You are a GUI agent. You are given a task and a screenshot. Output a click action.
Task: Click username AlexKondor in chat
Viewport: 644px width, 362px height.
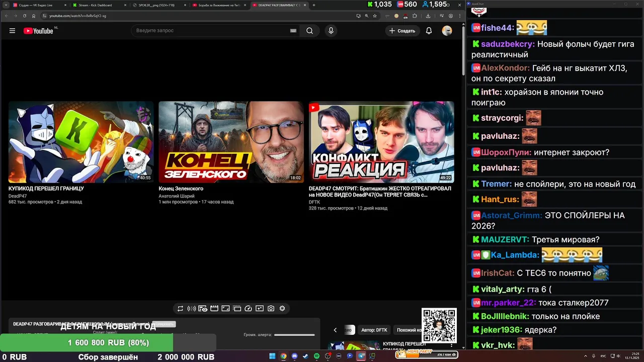point(506,68)
